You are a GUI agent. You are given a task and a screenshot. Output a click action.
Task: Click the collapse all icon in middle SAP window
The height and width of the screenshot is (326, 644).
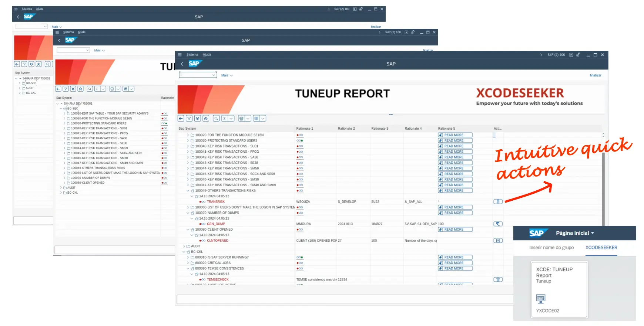80,89
